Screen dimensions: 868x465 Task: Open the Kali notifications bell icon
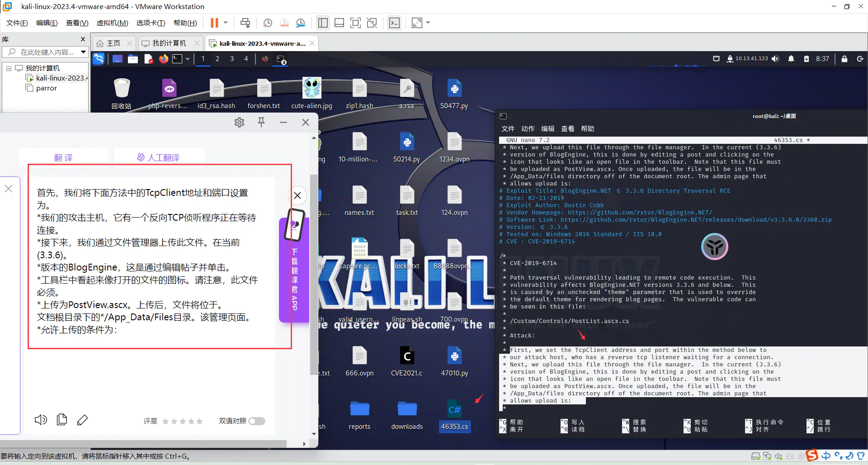coord(791,59)
